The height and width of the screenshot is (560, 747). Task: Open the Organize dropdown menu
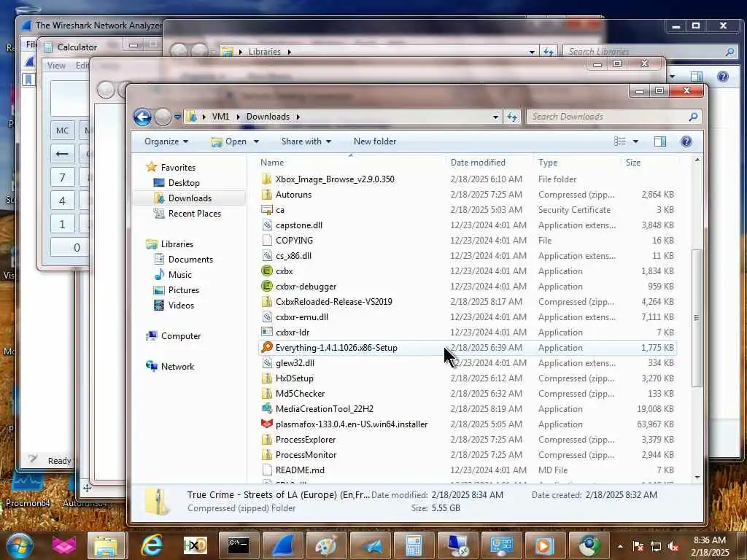(x=166, y=141)
